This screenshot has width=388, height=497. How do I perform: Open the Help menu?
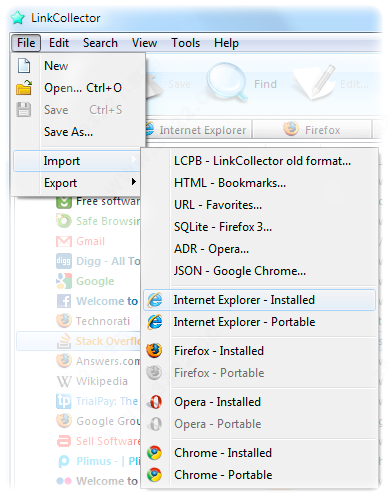pyautogui.click(x=226, y=43)
